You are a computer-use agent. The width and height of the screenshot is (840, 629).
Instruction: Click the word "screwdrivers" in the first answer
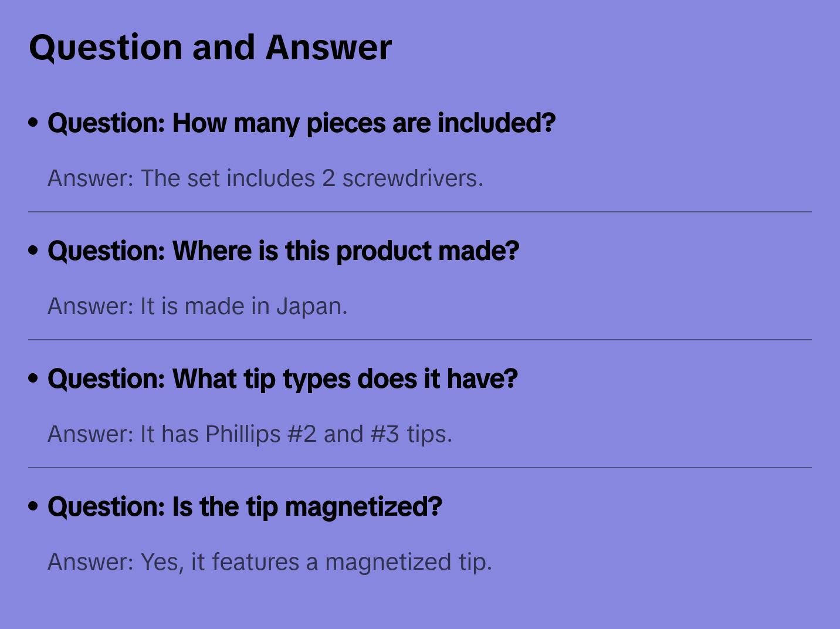click(412, 178)
